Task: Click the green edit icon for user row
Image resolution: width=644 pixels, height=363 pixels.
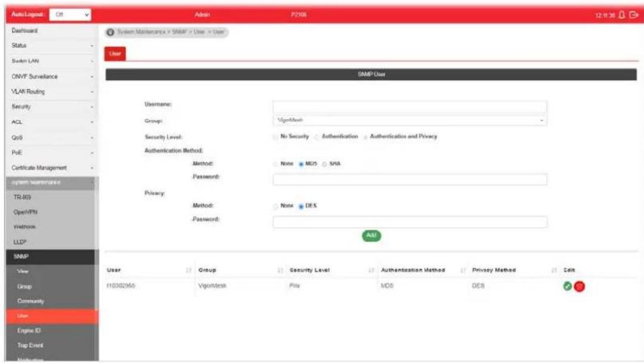Action: (x=567, y=286)
